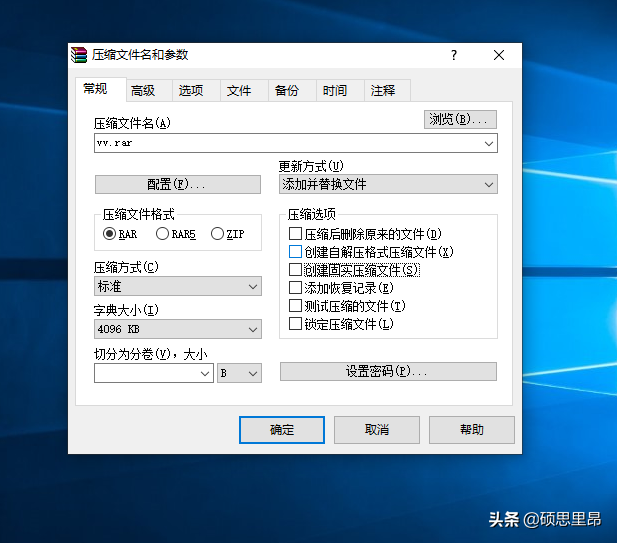The image size is (617, 543).
Task: Go to the 时间 tab
Action: coord(335,90)
